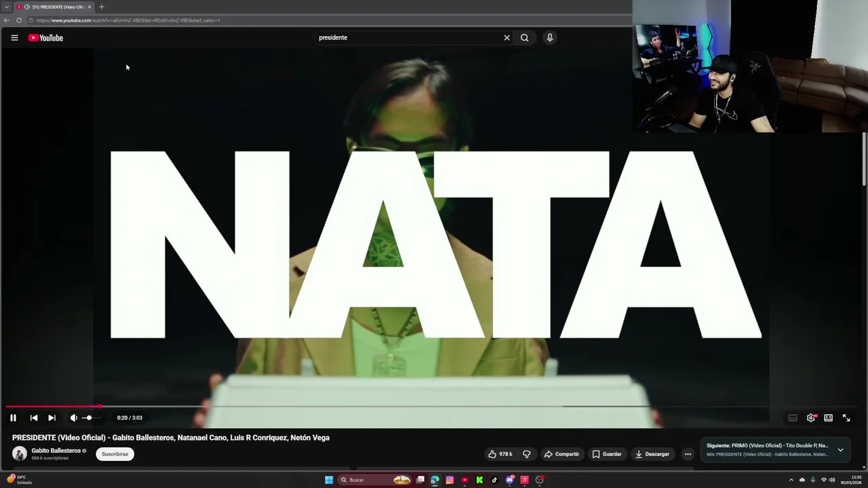The height and width of the screenshot is (488, 868).
Task: Open the Windows Start menu
Action: point(329,480)
